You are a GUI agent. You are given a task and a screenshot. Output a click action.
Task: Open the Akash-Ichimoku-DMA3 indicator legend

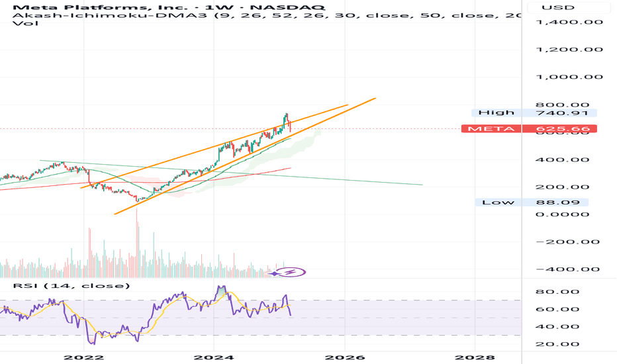pyautogui.click(x=266, y=15)
